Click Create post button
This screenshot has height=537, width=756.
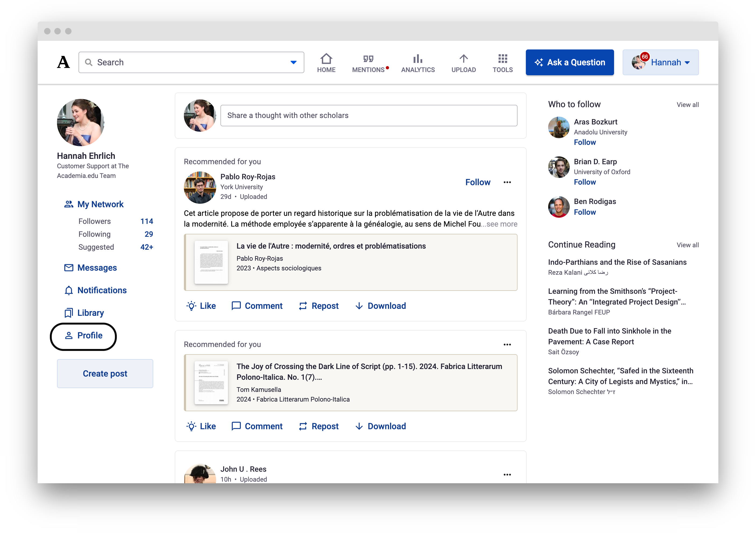[105, 374]
